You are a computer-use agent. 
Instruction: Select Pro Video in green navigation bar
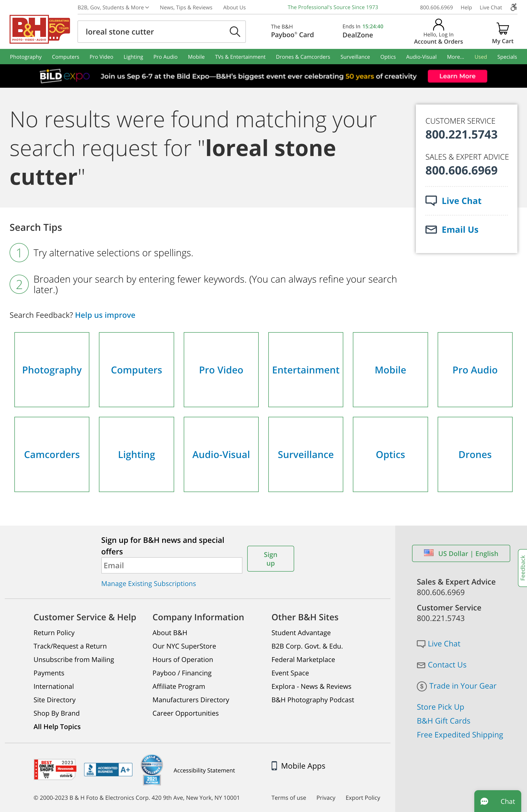point(101,57)
